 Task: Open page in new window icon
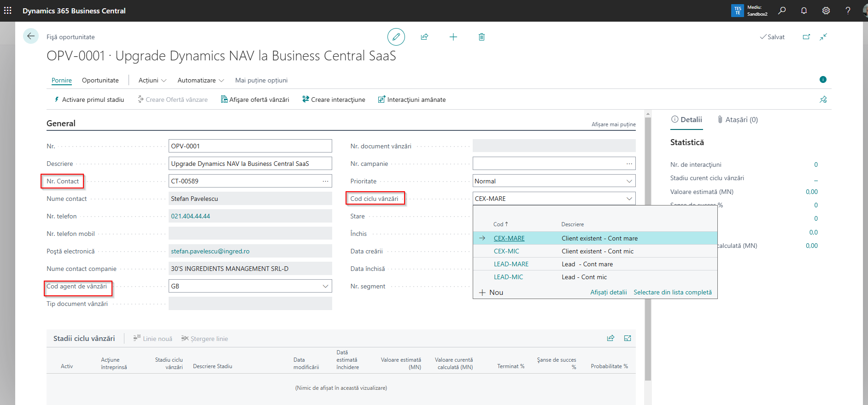(806, 37)
